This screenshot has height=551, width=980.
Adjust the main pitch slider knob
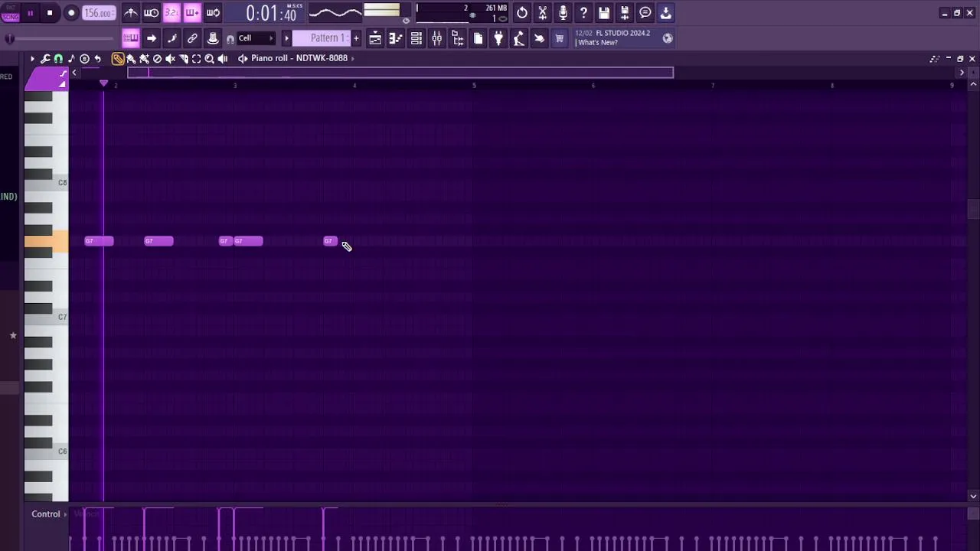[9, 38]
